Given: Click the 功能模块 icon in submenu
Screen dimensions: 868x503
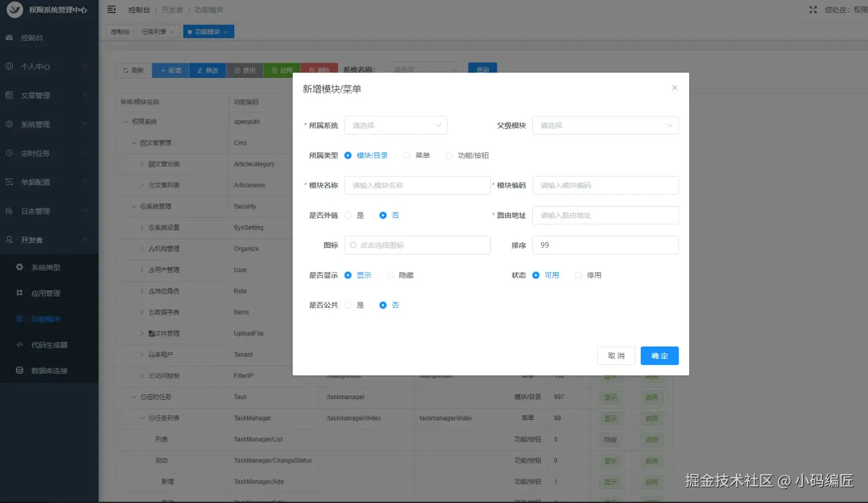Looking at the screenshot, I should click(x=19, y=319).
